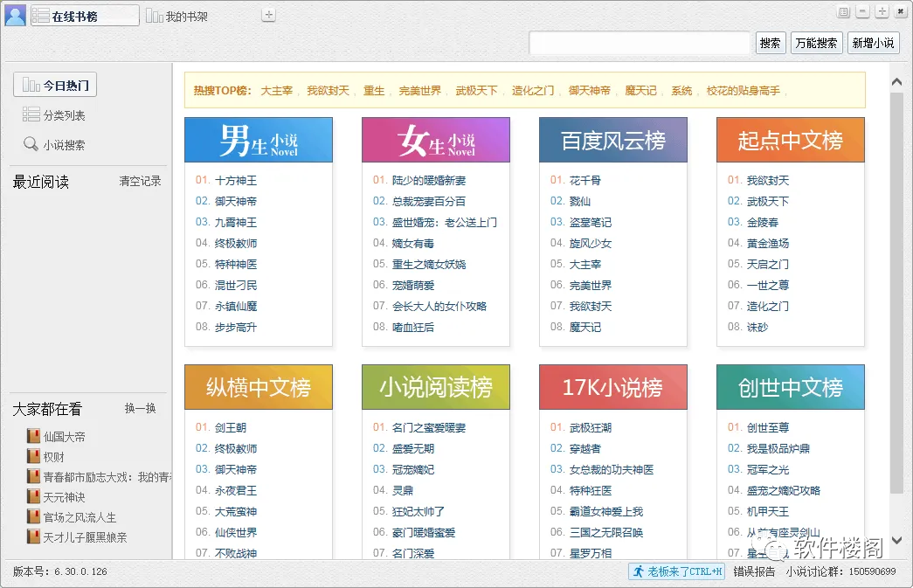Viewport: 913px width, 588px height.
Task: Open novel 特种神医
Action: click(236, 265)
